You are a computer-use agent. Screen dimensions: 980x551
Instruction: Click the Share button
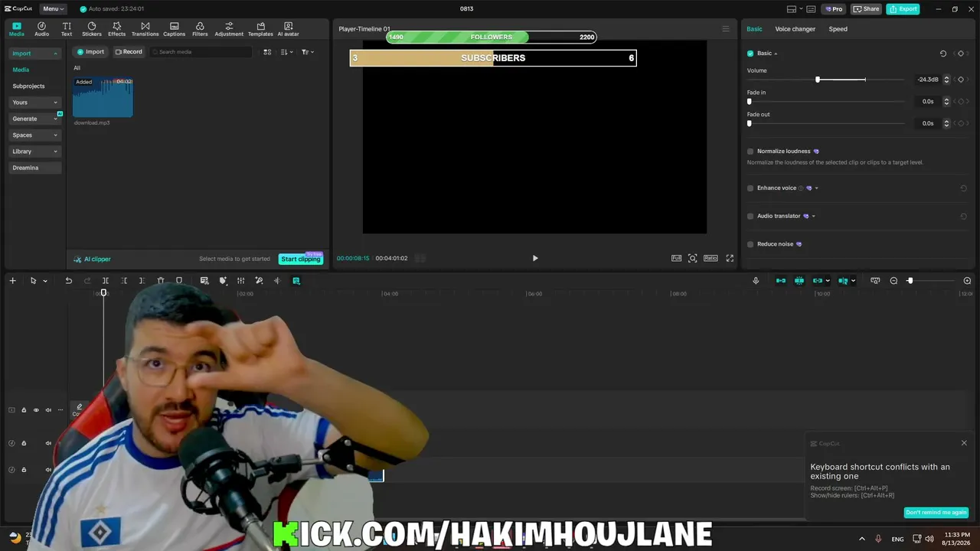(866, 9)
